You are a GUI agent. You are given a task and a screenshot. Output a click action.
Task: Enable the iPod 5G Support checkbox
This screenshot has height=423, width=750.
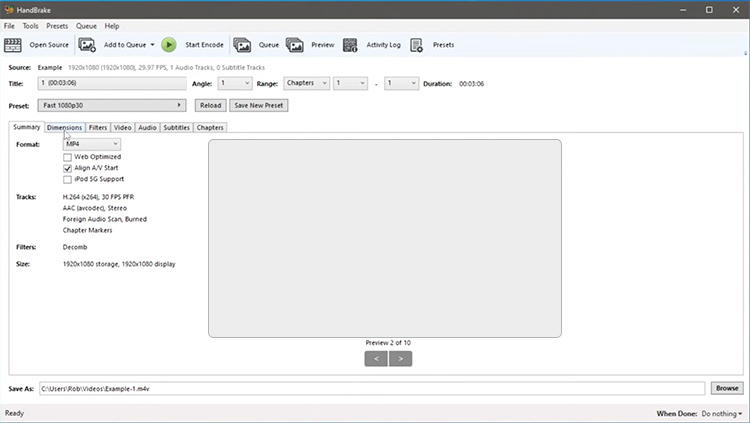67,179
